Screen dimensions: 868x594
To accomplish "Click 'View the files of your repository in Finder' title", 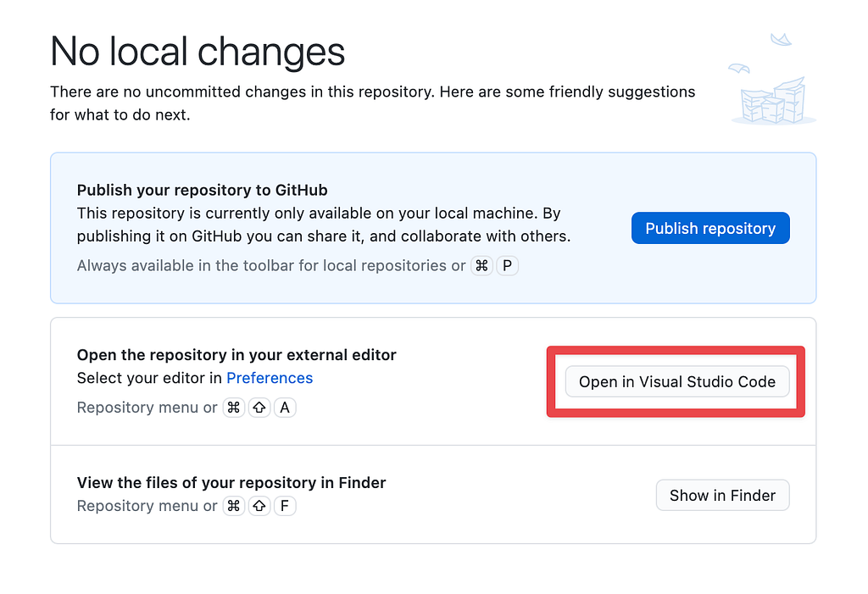I will click(x=231, y=483).
